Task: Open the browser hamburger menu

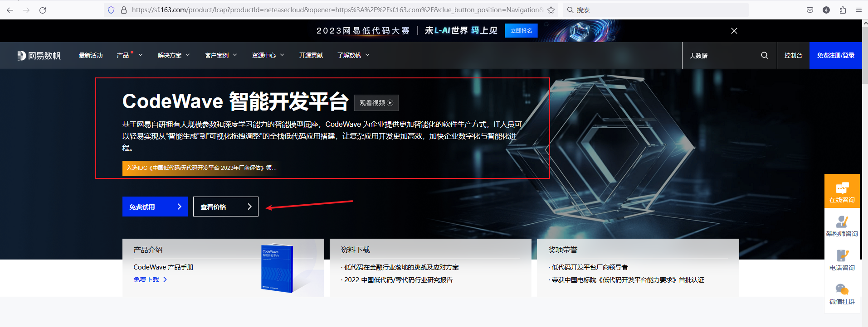Action: [858, 10]
